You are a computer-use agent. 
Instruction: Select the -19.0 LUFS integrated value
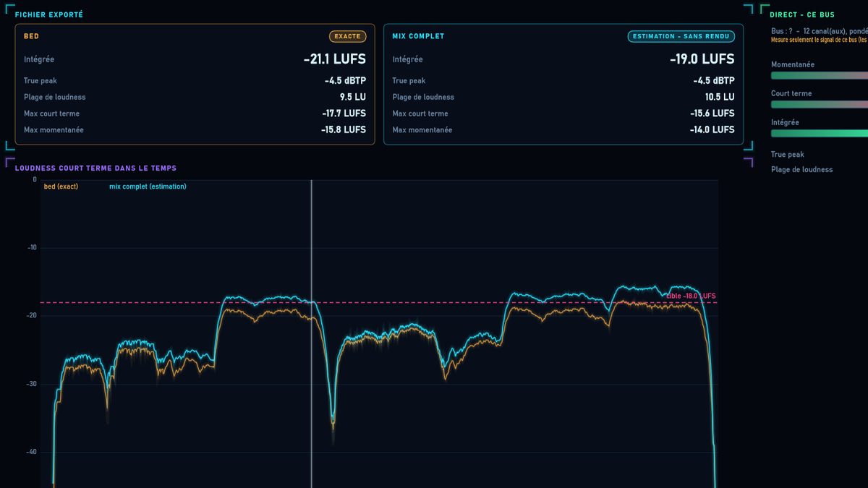pos(702,59)
